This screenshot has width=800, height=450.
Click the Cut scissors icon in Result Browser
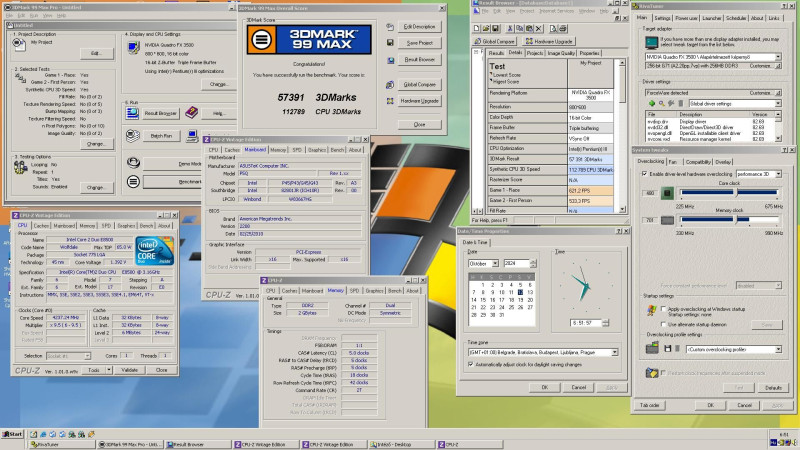tap(510, 29)
